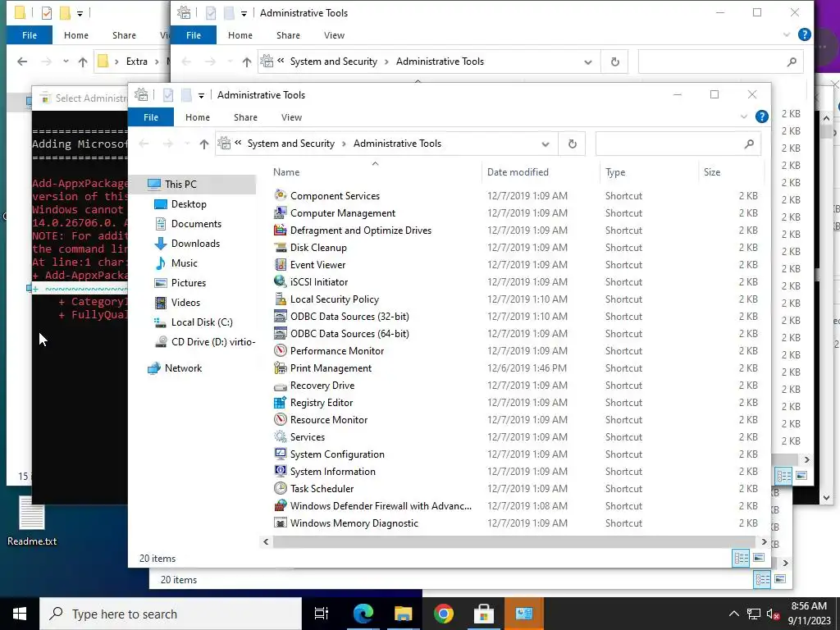The image size is (840, 630).
Task: Select the iSCSI Initiator icon
Action: 281,281
